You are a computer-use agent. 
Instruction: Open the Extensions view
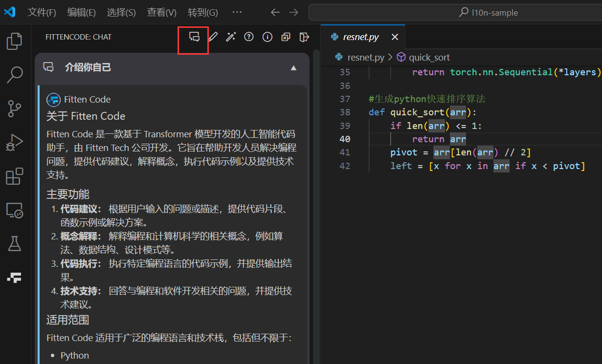coord(15,176)
